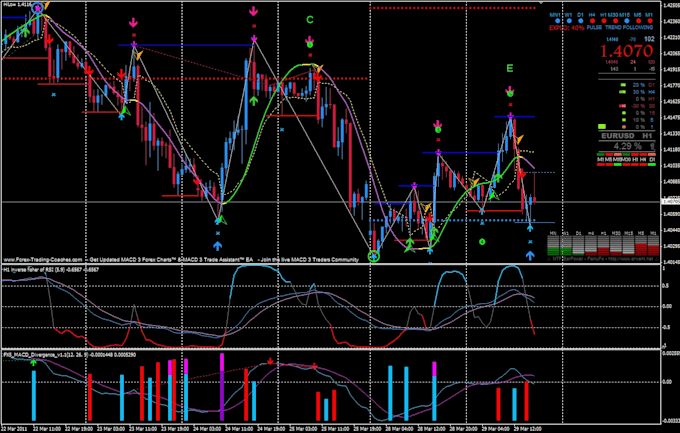Click the 20 % D1 row in the strength list
680x433 pixels.
[637, 85]
